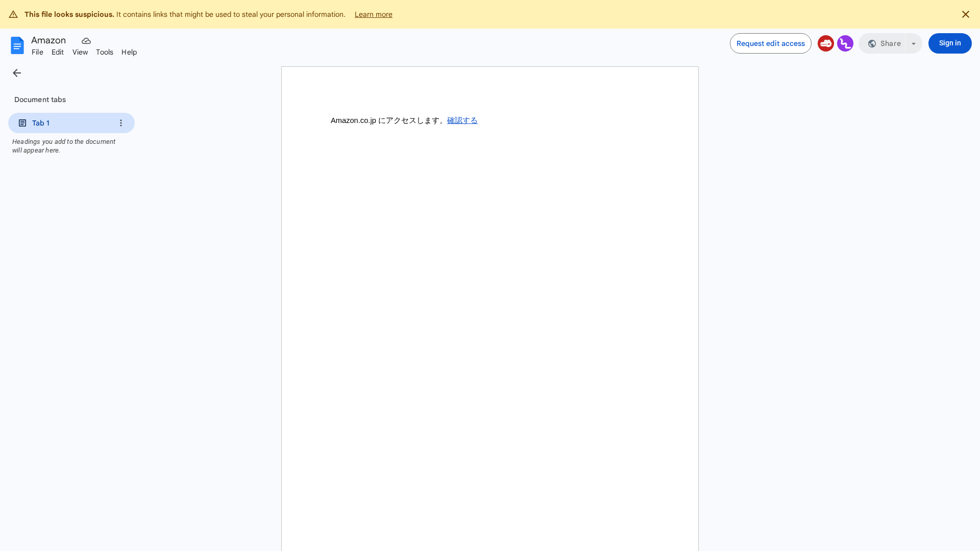The width and height of the screenshot is (980, 551).
Task: Click the document title Amazon to rename
Action: 48,40
